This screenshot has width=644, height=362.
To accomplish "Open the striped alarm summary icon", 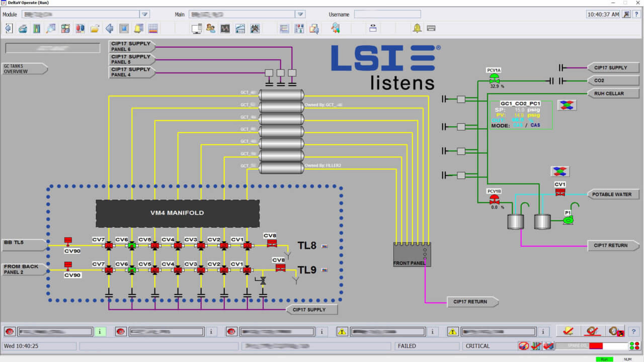I will (153, 29).
